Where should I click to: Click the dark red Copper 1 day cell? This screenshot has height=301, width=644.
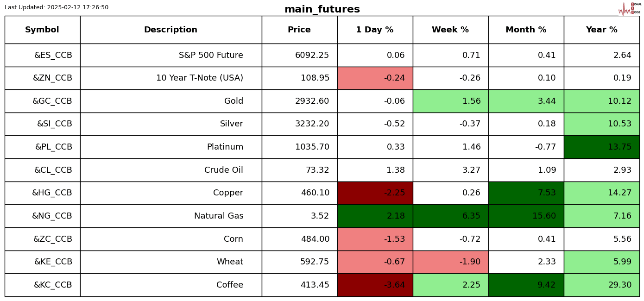[x=375, y=193]
